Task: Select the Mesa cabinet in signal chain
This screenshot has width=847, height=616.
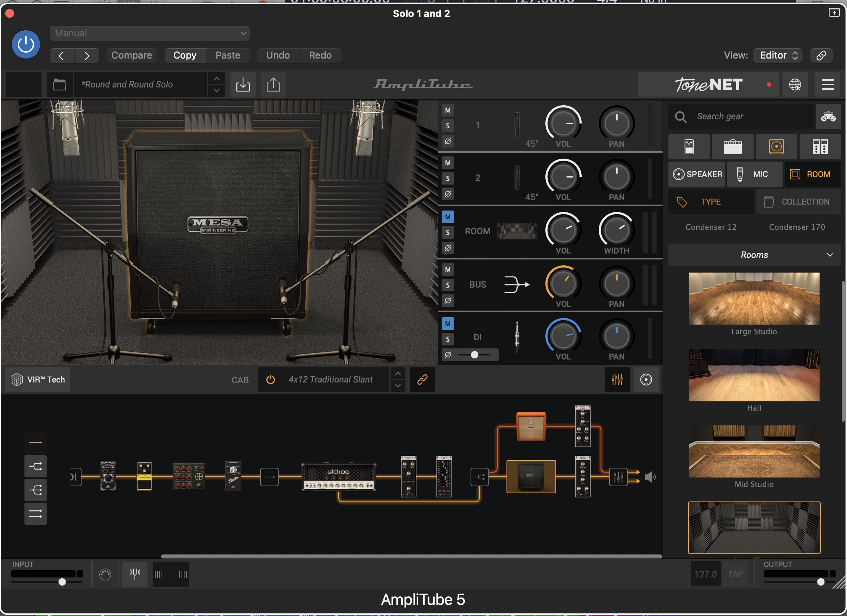Action: tap(531, 477)
